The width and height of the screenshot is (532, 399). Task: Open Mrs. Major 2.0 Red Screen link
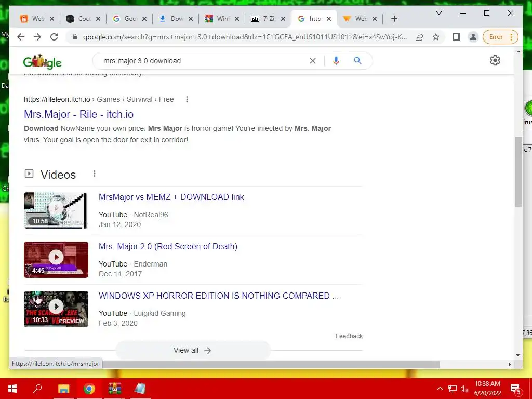coord(168,246)
